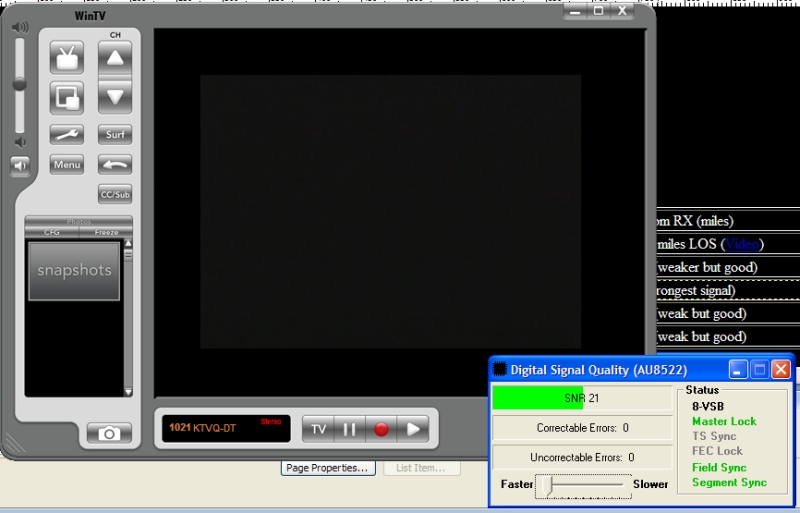Click the Field Sync status

[x=719, y=468]
